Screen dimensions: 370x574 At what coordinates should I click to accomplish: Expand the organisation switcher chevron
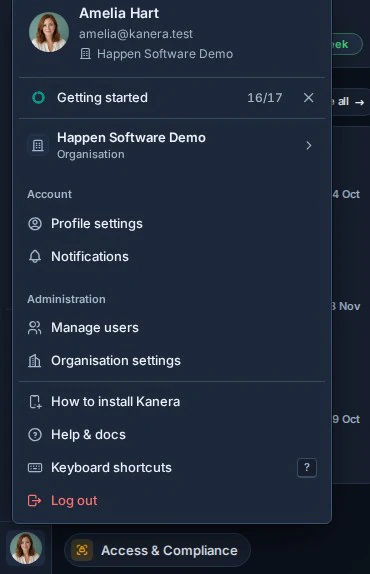point(309,145)
